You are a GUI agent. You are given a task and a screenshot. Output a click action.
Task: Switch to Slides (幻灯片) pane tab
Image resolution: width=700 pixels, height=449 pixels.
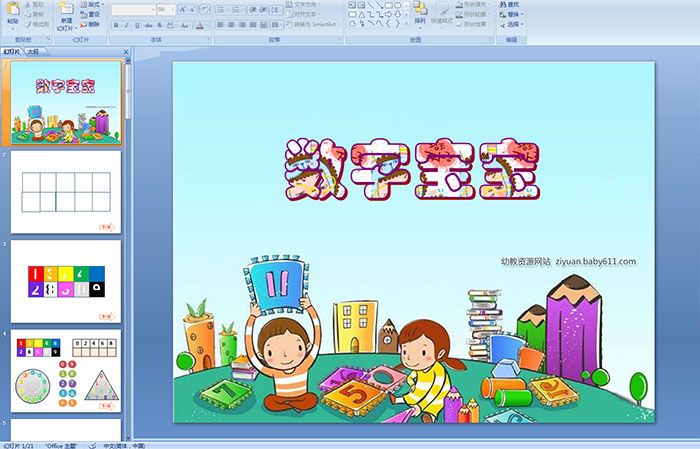pyautogui.click(x=12, y=52)
